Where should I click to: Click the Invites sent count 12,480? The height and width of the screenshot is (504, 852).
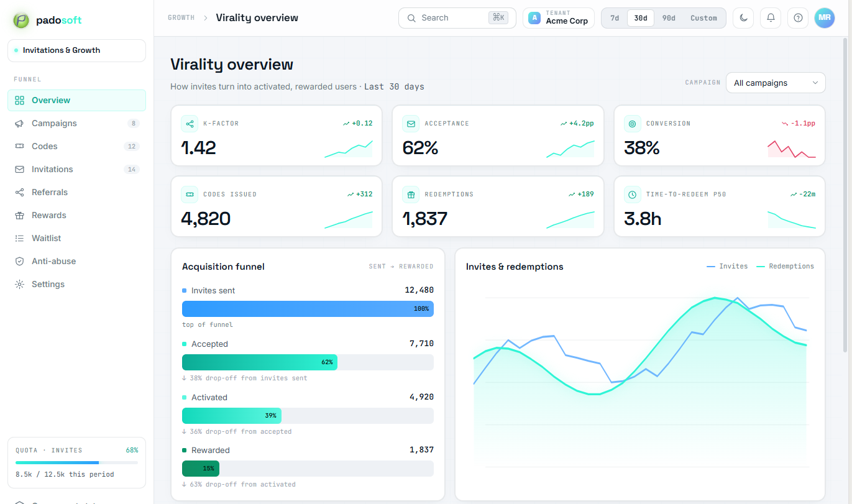click(419, 290)
